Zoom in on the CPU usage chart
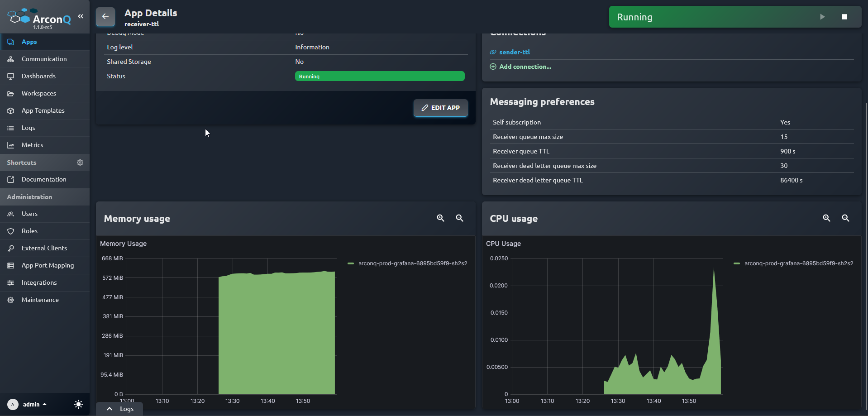Viewport: 868px width, 416px height. (x=826, y=218)
